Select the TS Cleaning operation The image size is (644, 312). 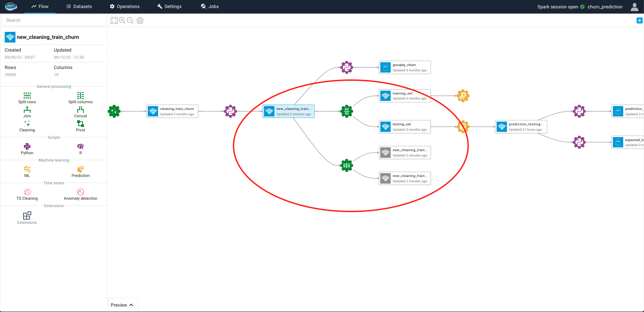(x=27, y=194)
